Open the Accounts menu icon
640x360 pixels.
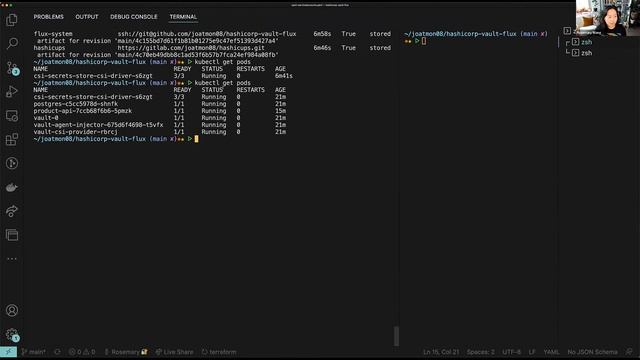coord(12,311)
